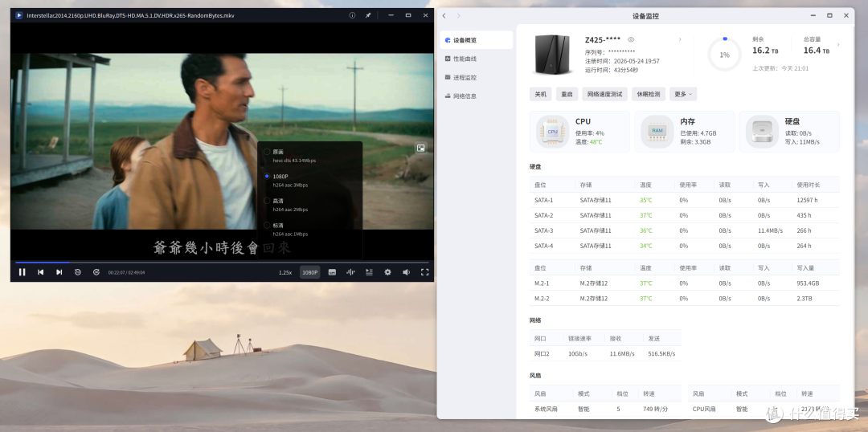Select the SATA-1 disk row

click(684, 200)
